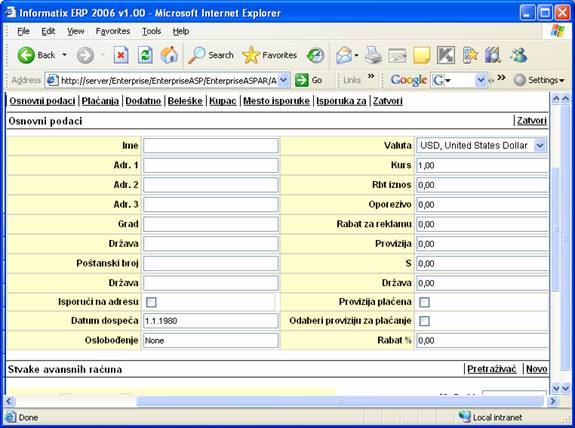Click into the Grad input field
This screenshot has width=575, height=428.
[210, 224]
